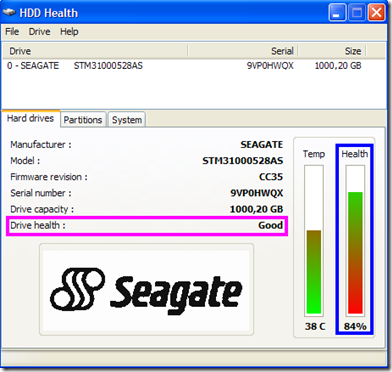Click the Drive capacity value in details
Screen dimensions: 392x372
pos(256,209)
